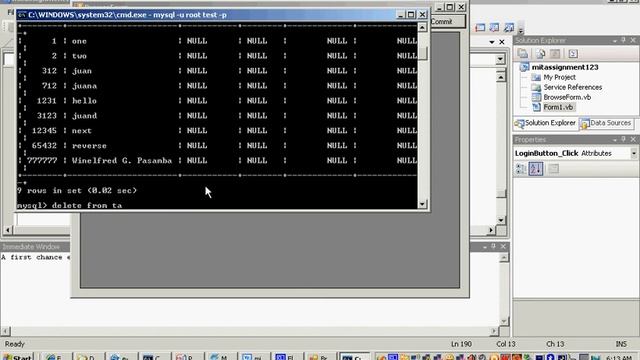Click Immediate Window scroll down arrow
The width and height of the screenshot is (640, 360).
tap(504, 321)
